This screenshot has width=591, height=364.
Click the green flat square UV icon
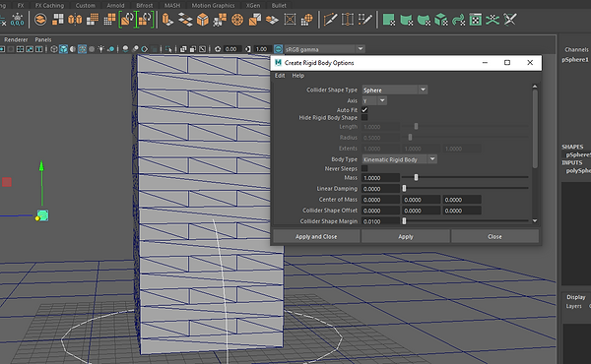click(389, 20)
